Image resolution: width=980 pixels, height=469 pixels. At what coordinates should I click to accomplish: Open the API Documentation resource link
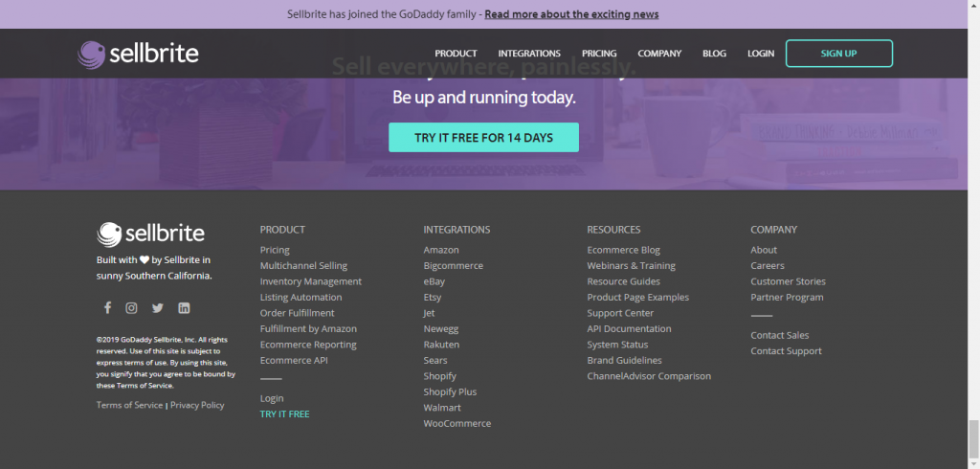click(629, 328)
